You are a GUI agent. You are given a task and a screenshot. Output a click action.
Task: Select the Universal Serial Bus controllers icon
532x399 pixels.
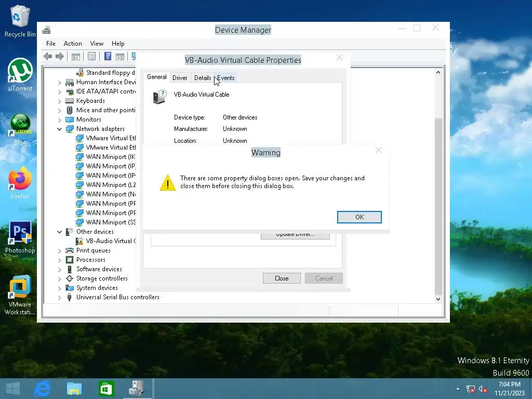70,297
